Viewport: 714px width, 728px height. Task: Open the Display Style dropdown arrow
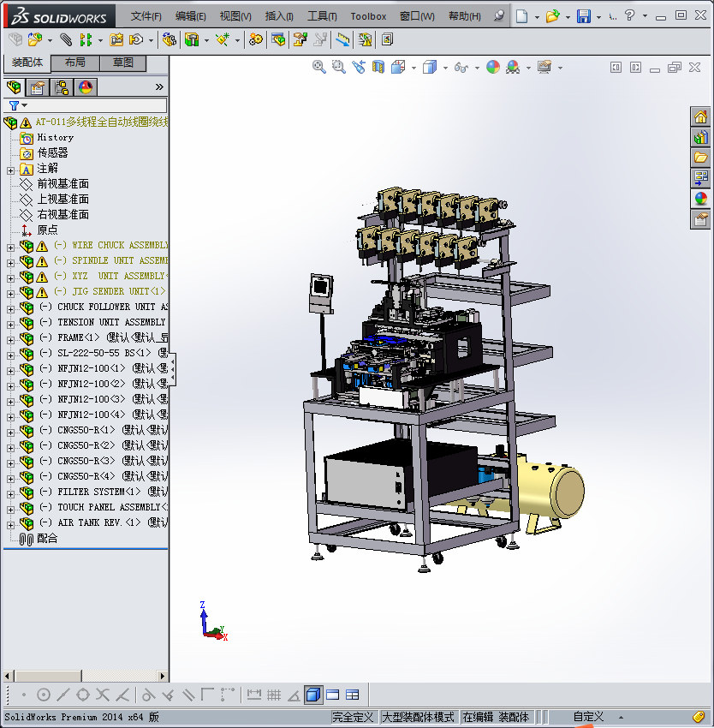coord(445,69)
